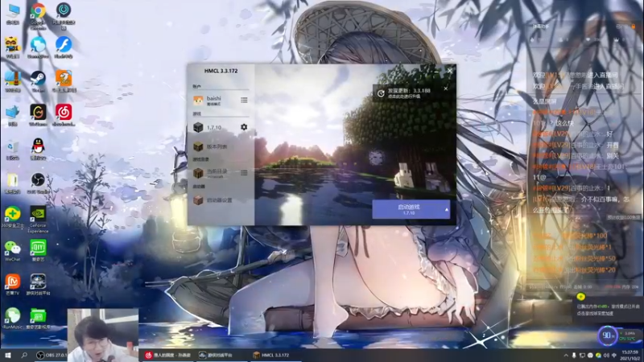Open the orange runner app desktop icon
This screenshot has width=644, height=362.
[64, 81]
